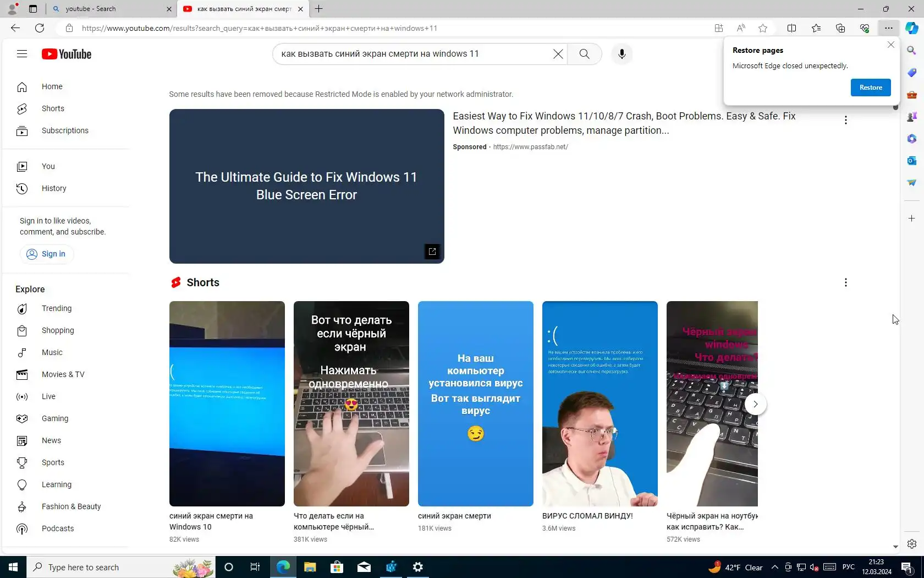Open the Edge Favorites list
This screenshot has height=578, width=924.
(816, 28)
